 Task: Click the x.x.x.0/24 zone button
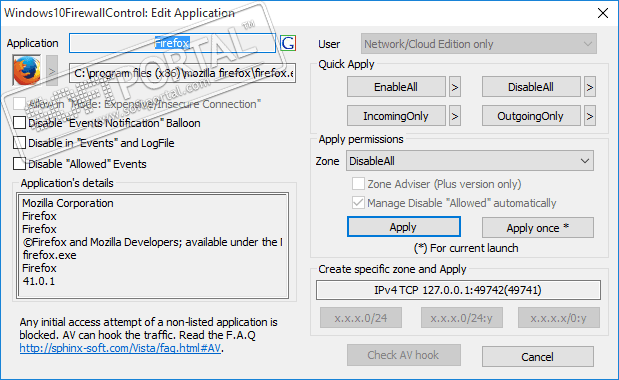(x=361, y=318)
